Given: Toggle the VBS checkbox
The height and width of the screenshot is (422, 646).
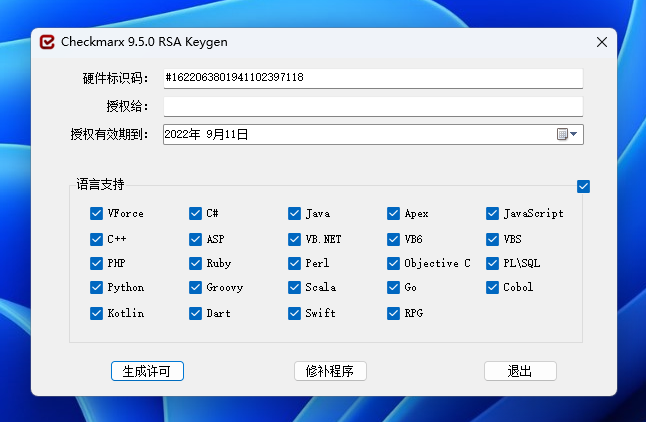Looking at the screenshot, I should 492,239.
